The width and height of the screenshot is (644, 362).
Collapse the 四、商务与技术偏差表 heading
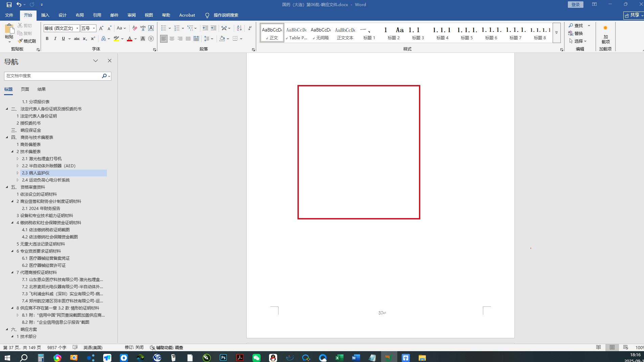click(x=7, y=137)
